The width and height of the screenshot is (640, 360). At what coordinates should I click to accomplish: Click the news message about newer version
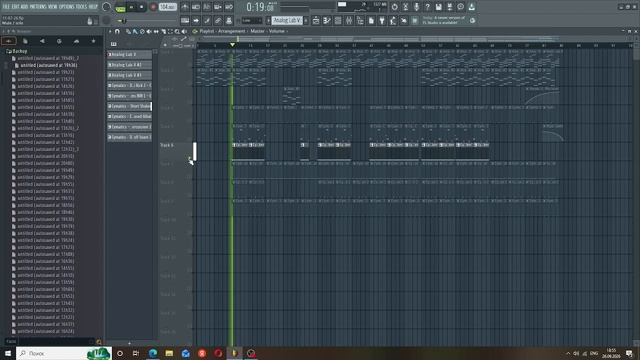444,20
